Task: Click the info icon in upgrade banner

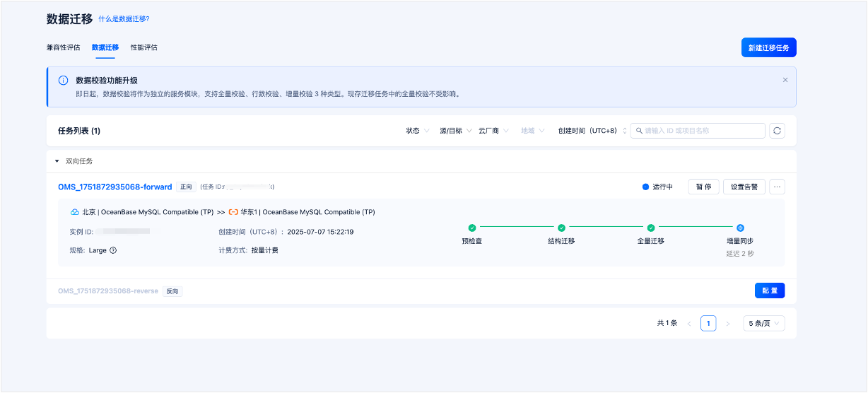Action: (64, 81)
